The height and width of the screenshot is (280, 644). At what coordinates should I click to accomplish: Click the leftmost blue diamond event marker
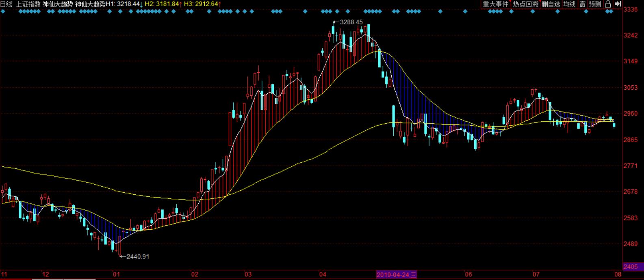(3, 11)
